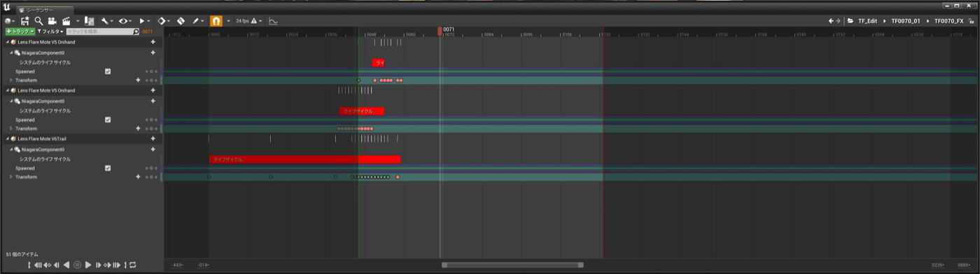Click Play forward in playback controls
Image resolution: width=980 pixels, height=274 pixels.
(88, 265)
